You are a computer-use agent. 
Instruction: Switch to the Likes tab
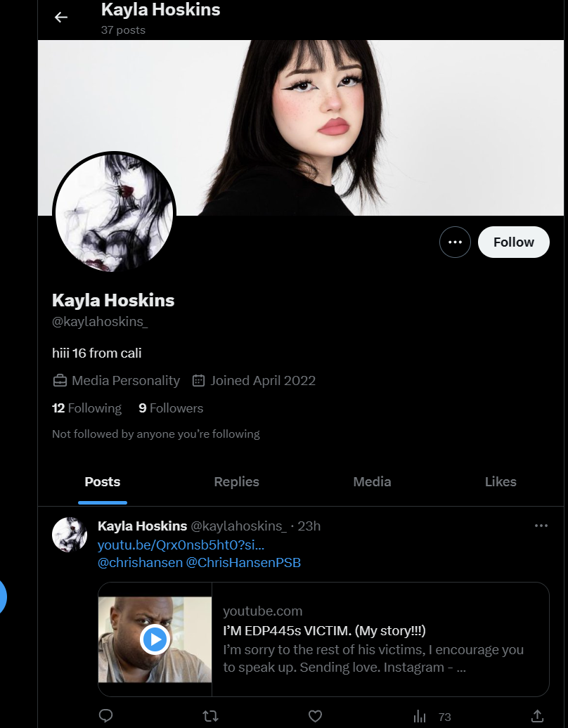(x=501, y=482)
